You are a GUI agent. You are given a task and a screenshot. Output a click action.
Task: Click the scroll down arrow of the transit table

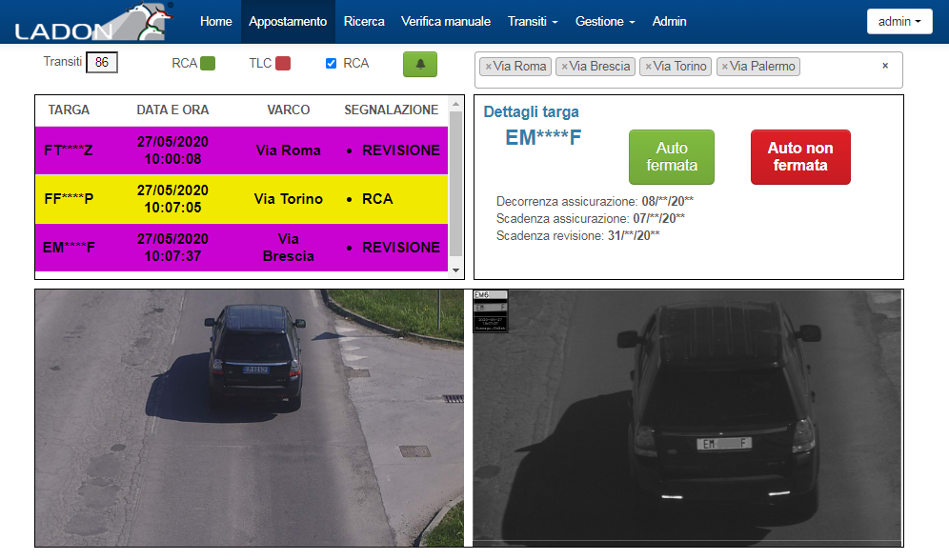click(x=455, y=270)
